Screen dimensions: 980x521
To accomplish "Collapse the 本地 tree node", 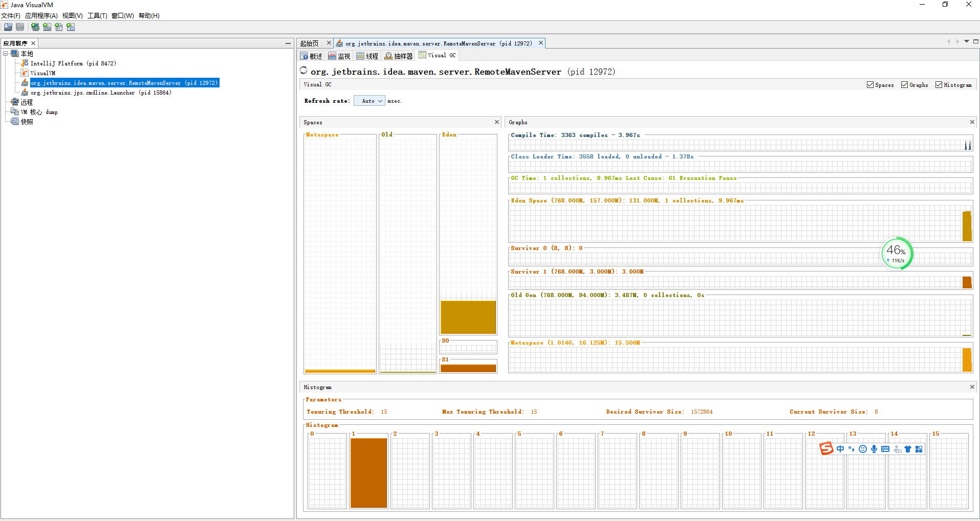I will click(x=6, y=54).
